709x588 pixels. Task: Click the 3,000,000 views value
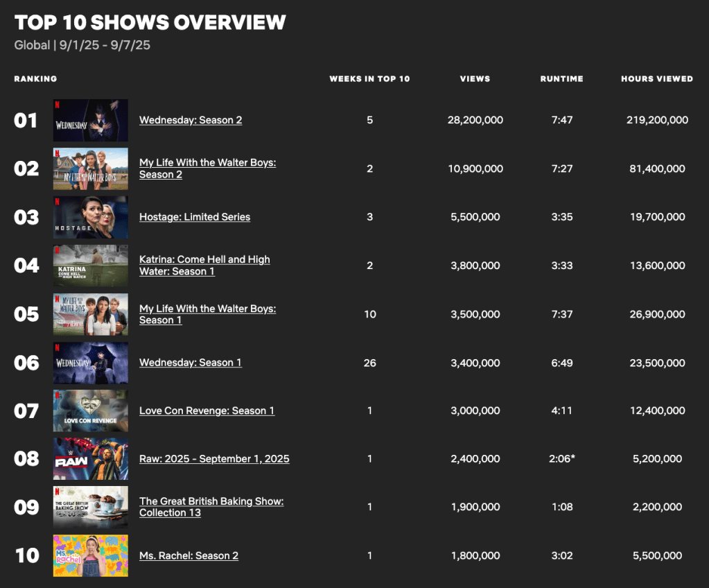[x=475, y=410]
